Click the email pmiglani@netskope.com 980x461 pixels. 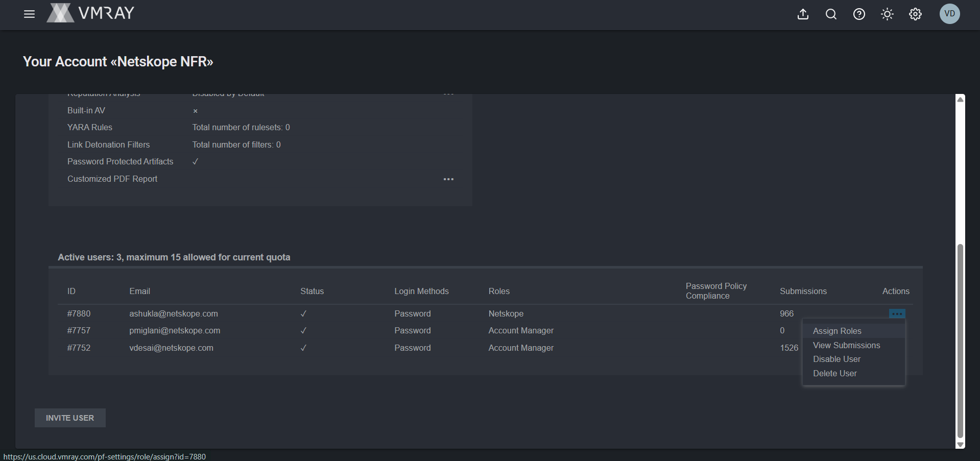tap(175, 330)
